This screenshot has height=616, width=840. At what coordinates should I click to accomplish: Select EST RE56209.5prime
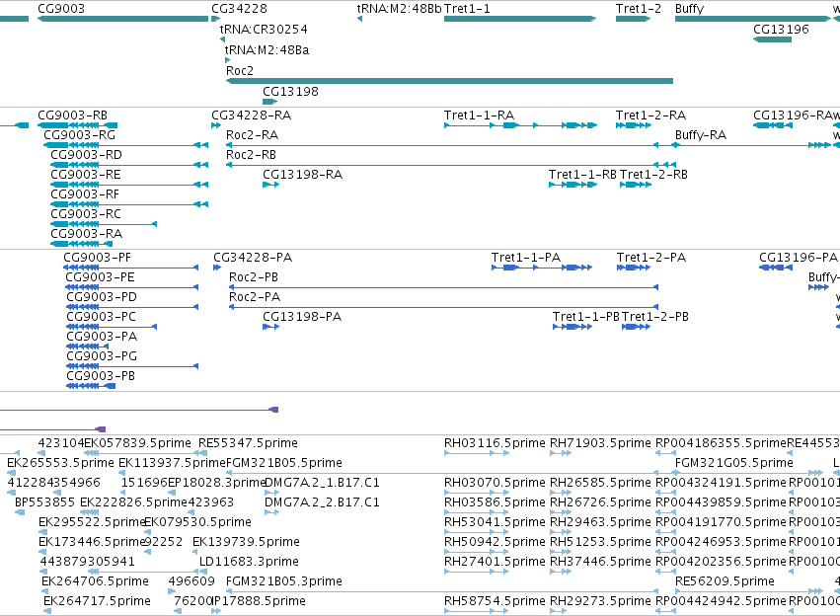click(x=725, y=581)
